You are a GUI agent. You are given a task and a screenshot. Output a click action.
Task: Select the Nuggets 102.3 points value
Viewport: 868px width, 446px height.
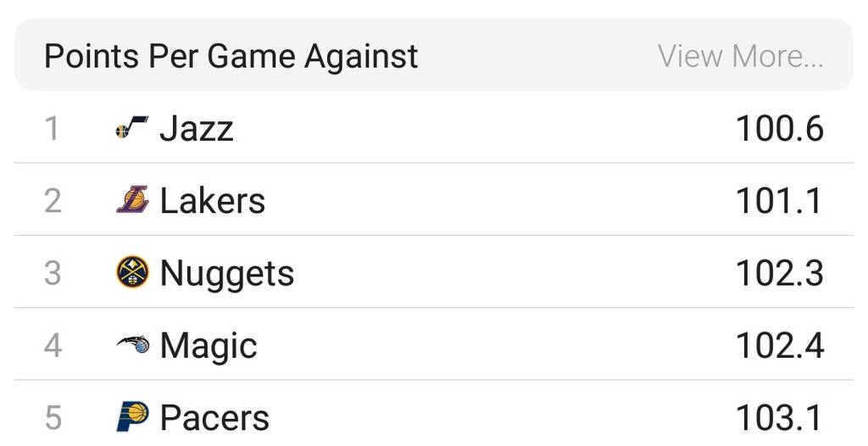[x=779, y=273]
